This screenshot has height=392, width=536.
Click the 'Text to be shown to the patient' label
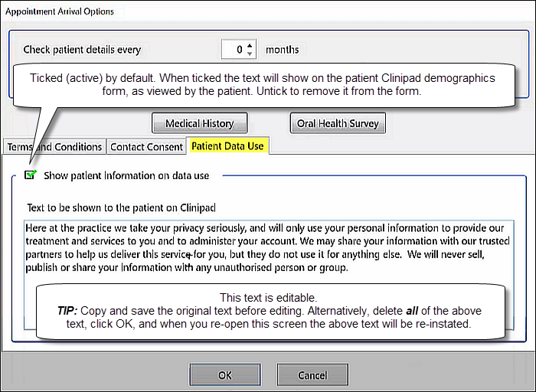coord(121,207)
